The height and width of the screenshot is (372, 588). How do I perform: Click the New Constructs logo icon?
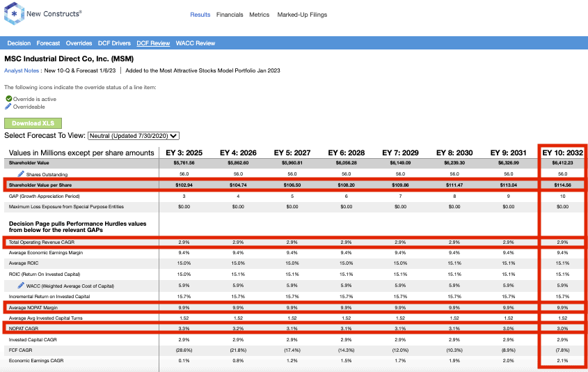click(x=14, y=14)
